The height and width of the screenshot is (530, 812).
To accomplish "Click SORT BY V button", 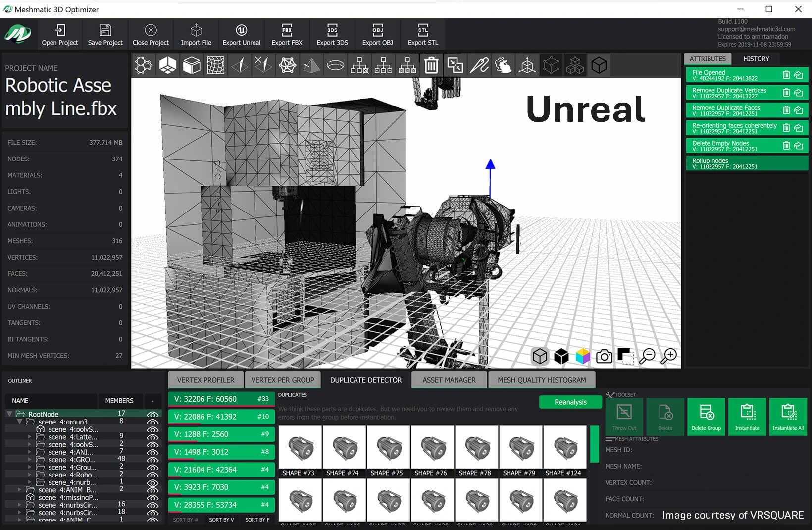I will click(221, 520).
